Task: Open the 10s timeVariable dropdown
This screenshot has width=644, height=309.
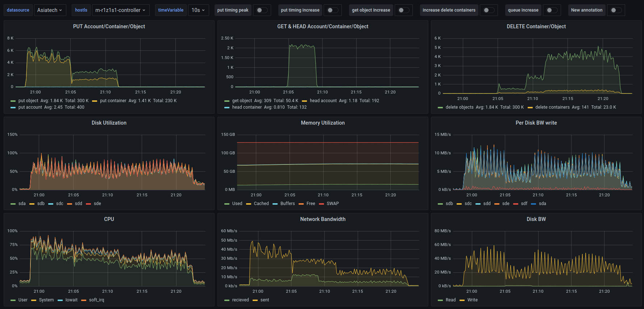Action: tap(198, 10)
